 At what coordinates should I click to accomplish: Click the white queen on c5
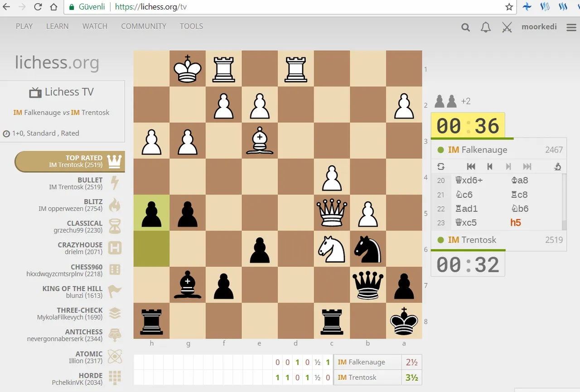coord(332,212)
